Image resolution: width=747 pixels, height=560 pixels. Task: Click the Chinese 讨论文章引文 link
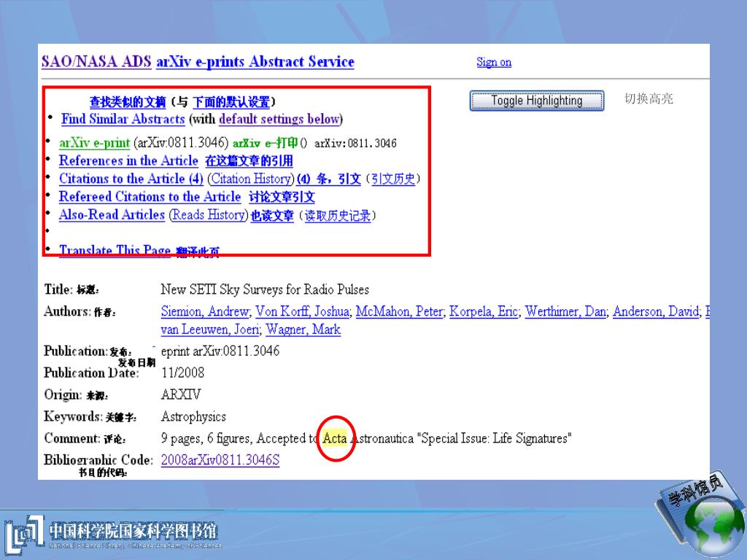pos(282,197)
